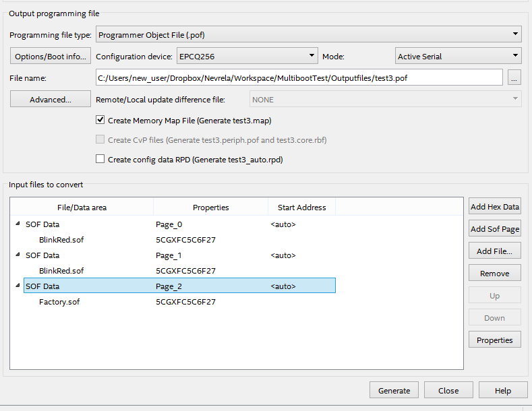532x411 pixels.
Task: Click the Options/Boot info button
Action: tap(51, 57)
